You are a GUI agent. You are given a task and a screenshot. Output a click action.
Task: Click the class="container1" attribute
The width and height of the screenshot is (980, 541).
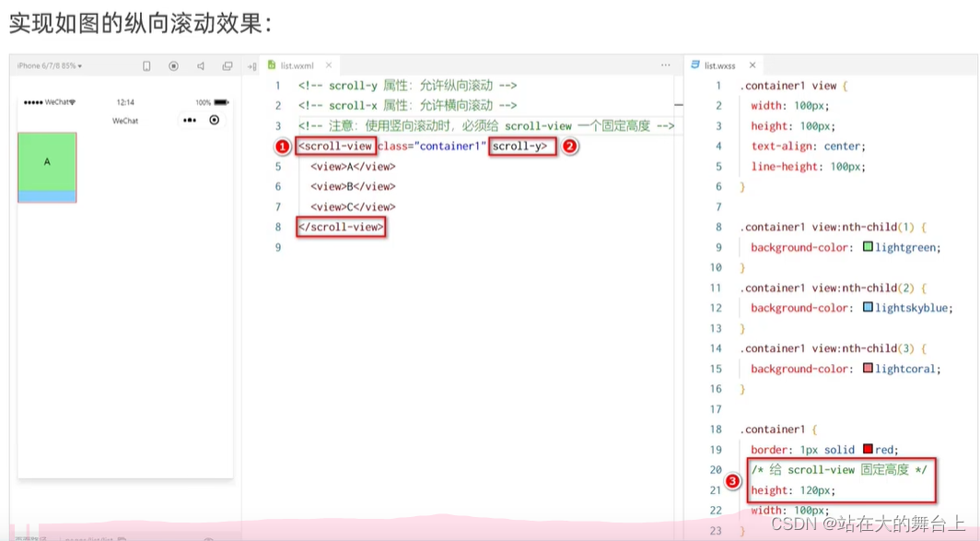tap(432, 147)
